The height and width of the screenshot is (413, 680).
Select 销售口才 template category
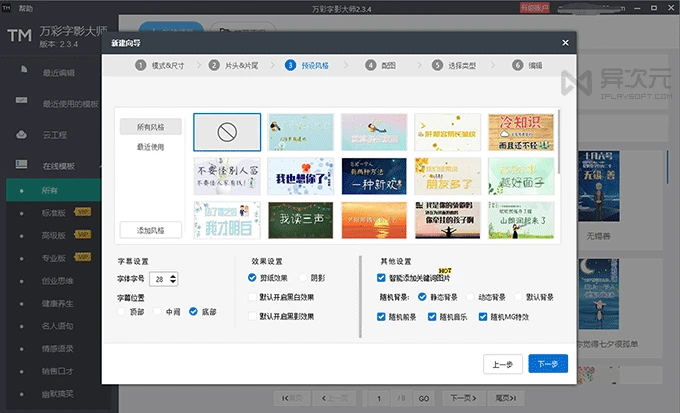pos(57,371)
